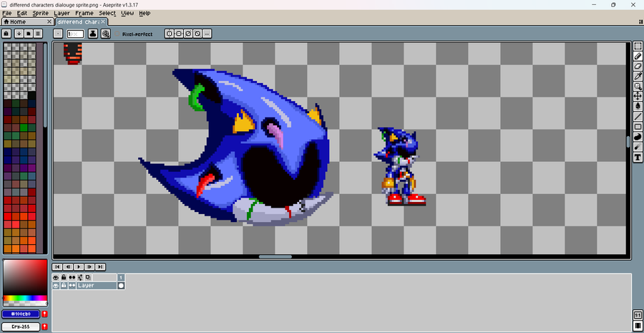Select the Blur tool
The image size is (644, 333).
pyautogui.click(x=638, y=147)
